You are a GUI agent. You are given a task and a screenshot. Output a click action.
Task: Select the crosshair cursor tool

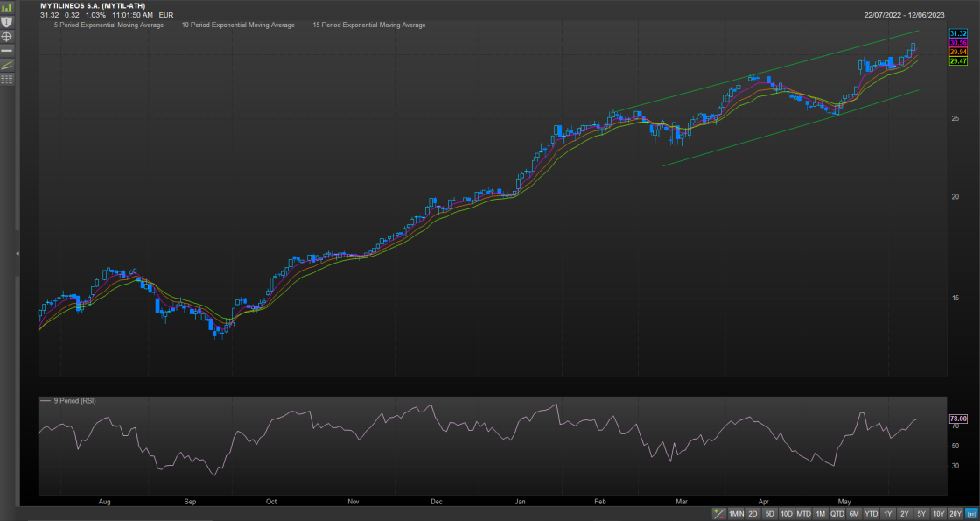tap(7, 36)
